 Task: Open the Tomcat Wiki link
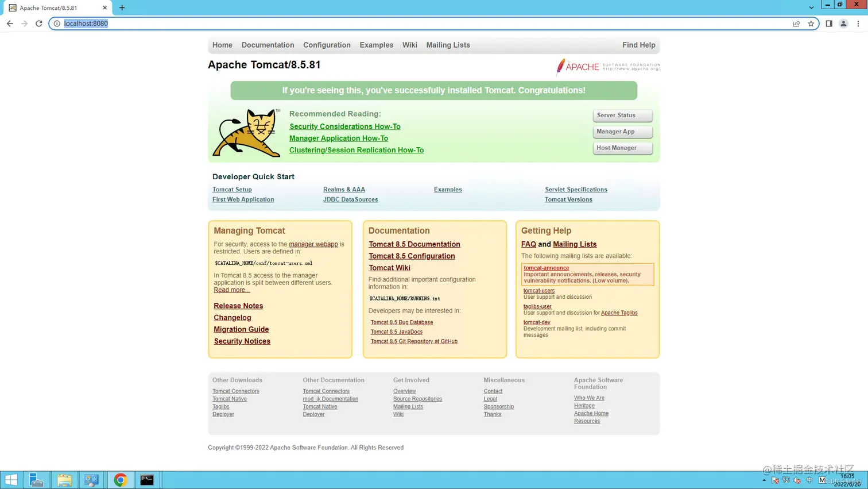tap(389, 268)
